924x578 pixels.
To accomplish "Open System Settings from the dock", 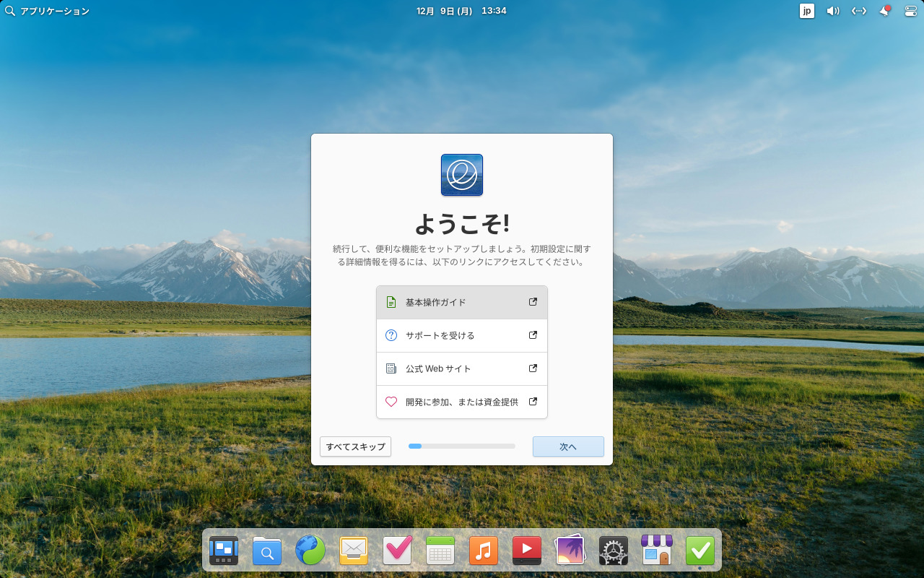I will 613,551.
